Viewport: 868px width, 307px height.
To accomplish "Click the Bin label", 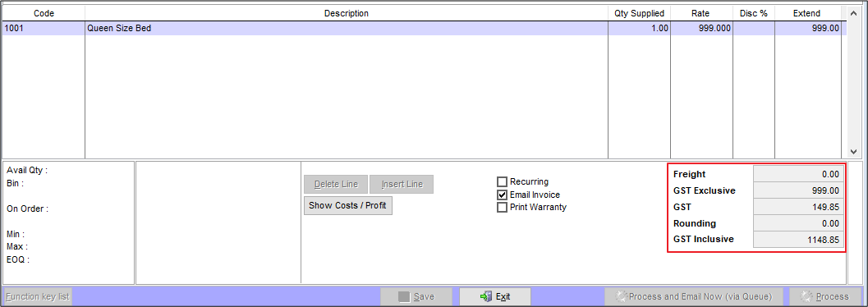I will click(x=15, y=183).
